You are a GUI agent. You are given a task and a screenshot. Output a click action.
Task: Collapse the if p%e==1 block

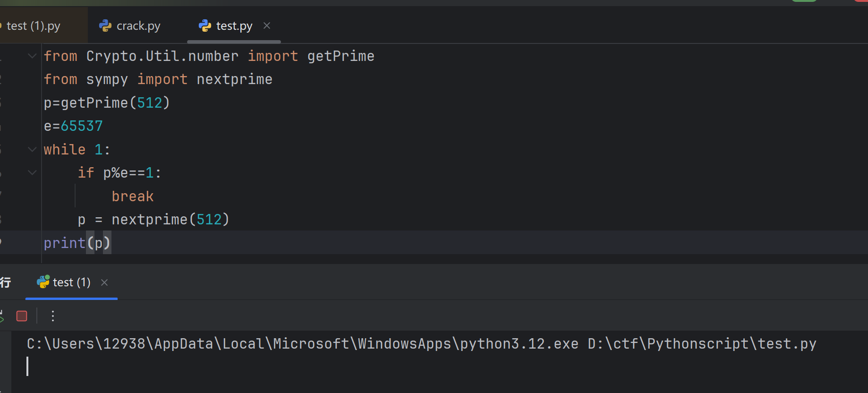pos(32,173)
